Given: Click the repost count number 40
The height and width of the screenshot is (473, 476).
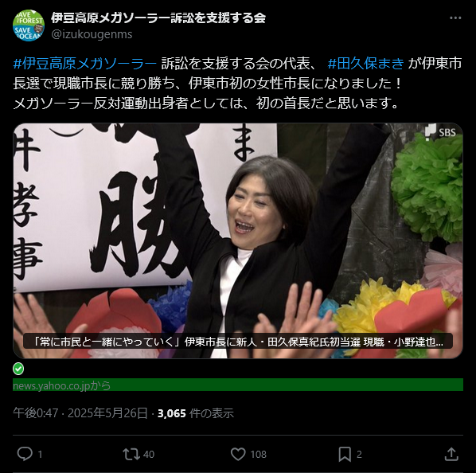Looking at the screenshot, I should (149, 455).
